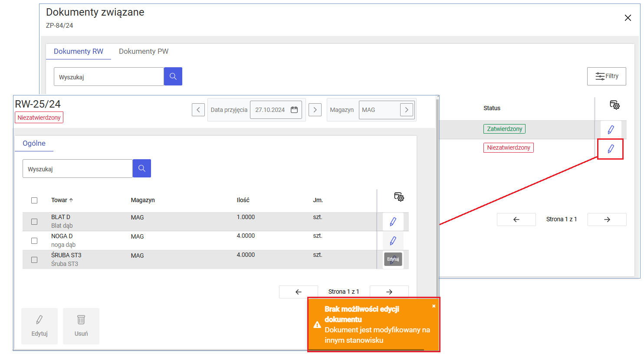The image size is (644, 354).
Task: Click the Usuń button
Action: coord(81,326)
